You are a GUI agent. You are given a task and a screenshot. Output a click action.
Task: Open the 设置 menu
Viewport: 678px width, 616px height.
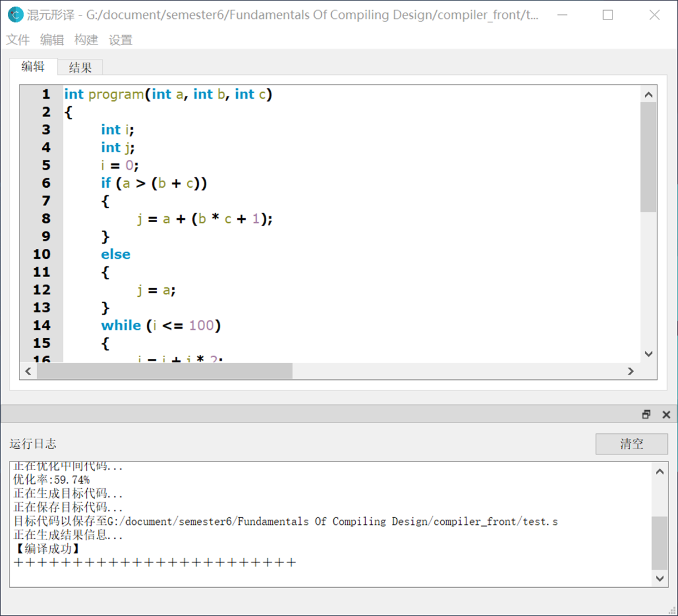coord(121,40)
